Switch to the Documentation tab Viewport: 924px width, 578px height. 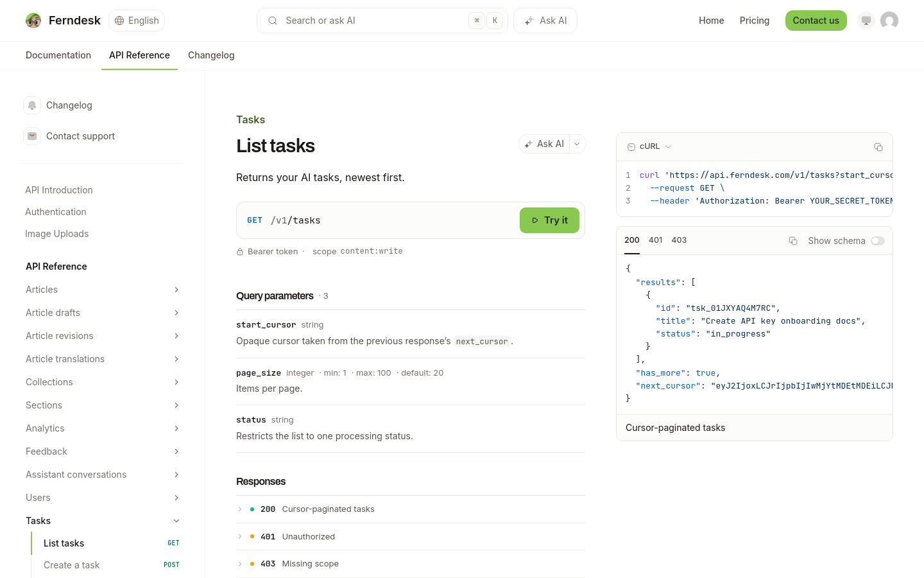tap(58, 55)
